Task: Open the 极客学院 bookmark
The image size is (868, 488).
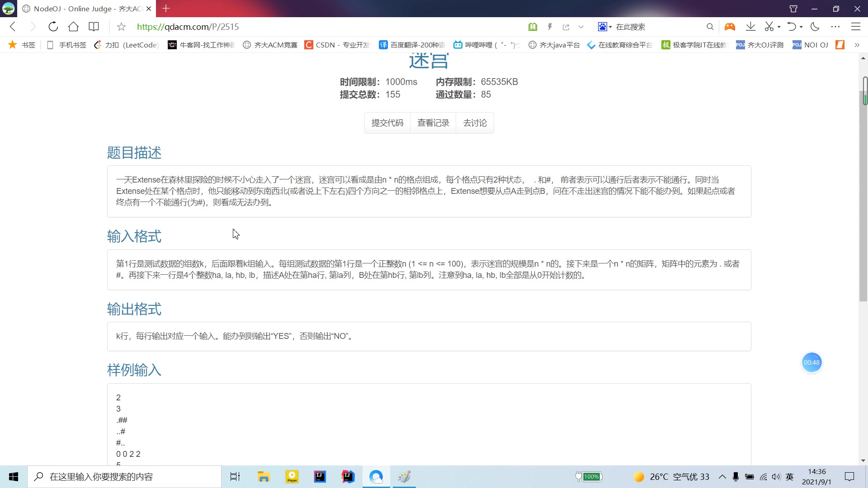Action: tap(694, 45)
